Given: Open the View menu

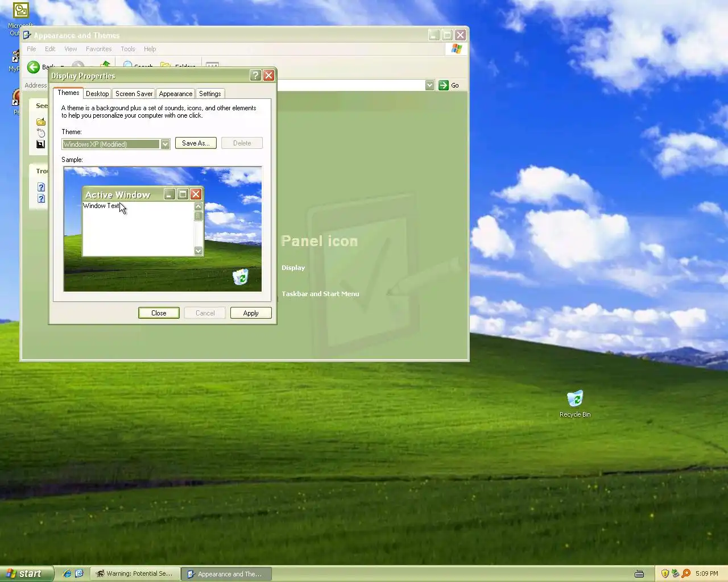Looking at the screenshot, I should coord(71,49).
